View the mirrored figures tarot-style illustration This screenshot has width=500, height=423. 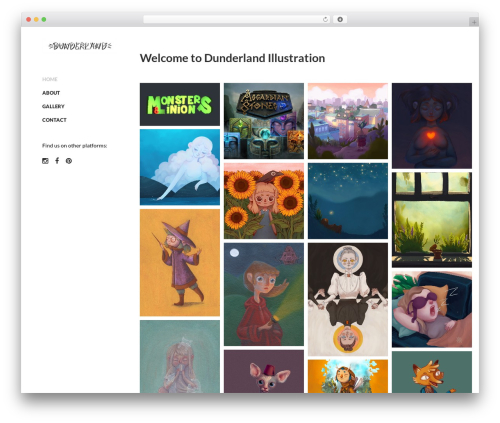point(348,299)
